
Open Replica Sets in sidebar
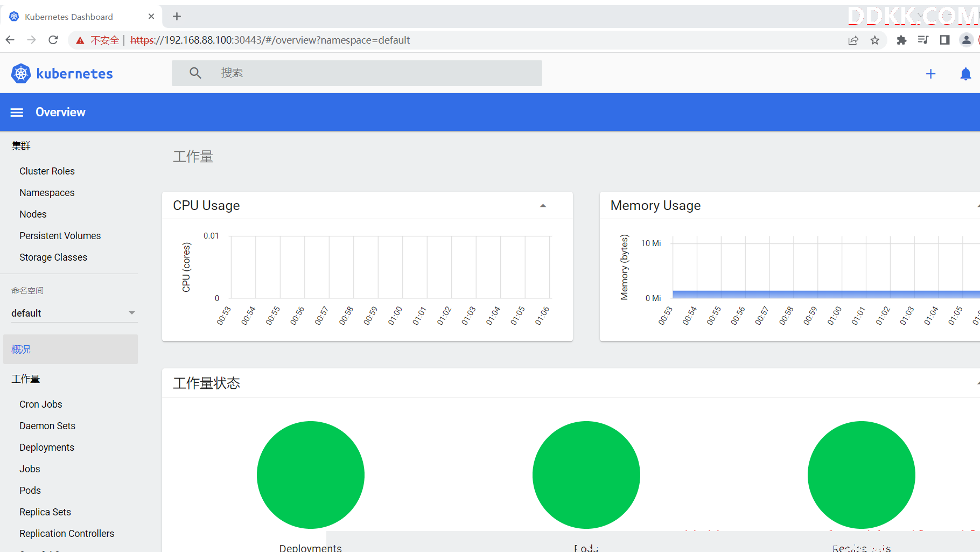pos(45,512)
